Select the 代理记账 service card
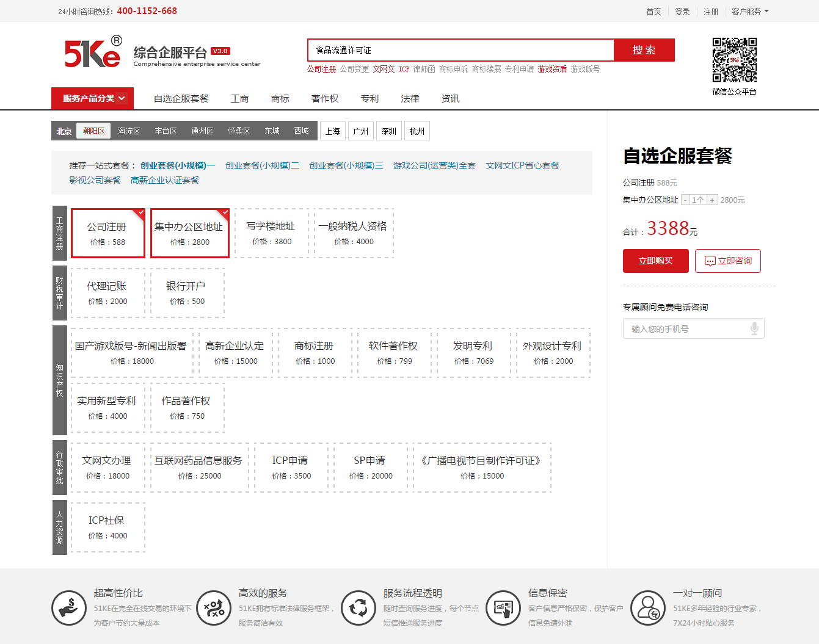 108,293
